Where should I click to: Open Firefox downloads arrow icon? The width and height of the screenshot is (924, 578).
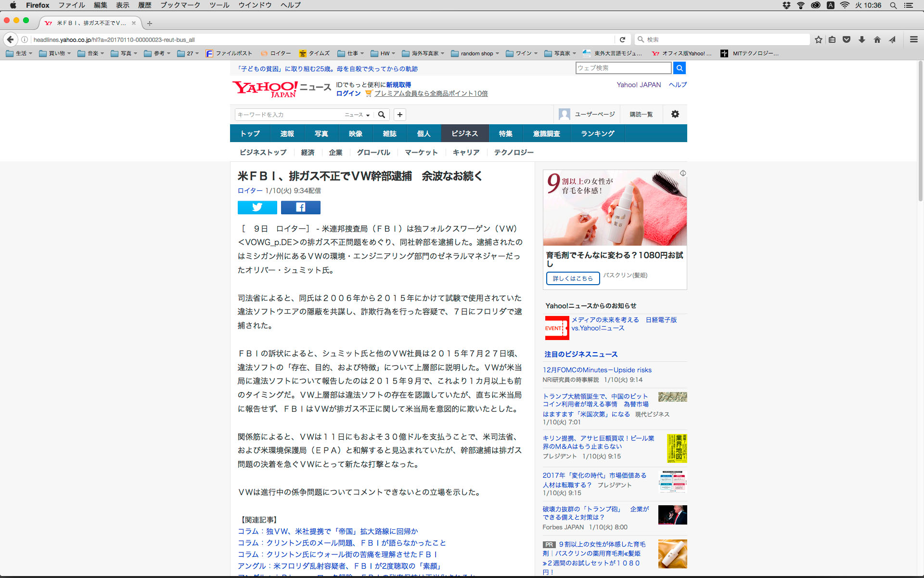pyautogui.click(x=862, y=39)
